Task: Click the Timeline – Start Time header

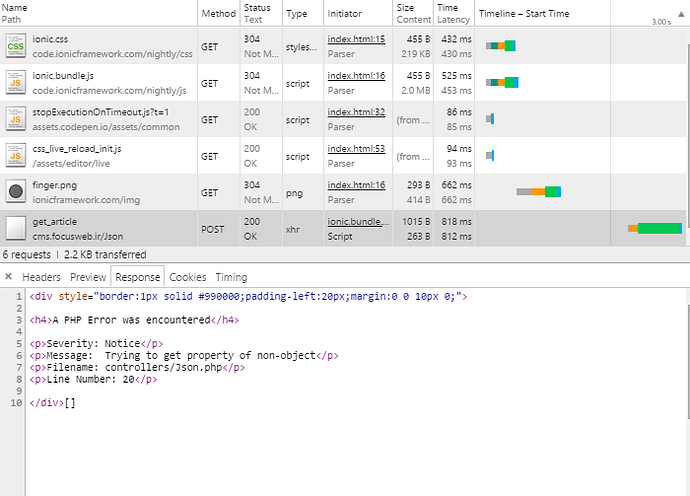Action: (x=524, y=14)
